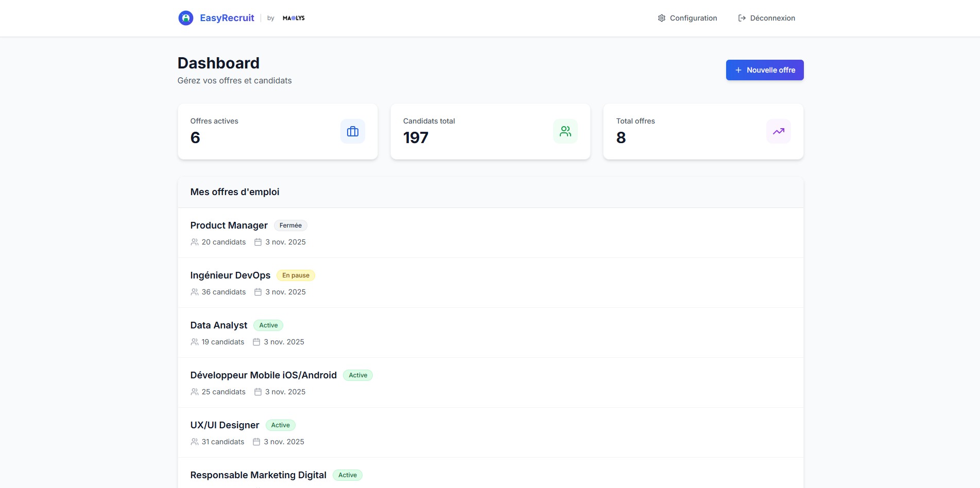Screen dimensions: 980x488
Task: Select the Mes offres d'emploi section header
Action: click(x=235, y=191)
